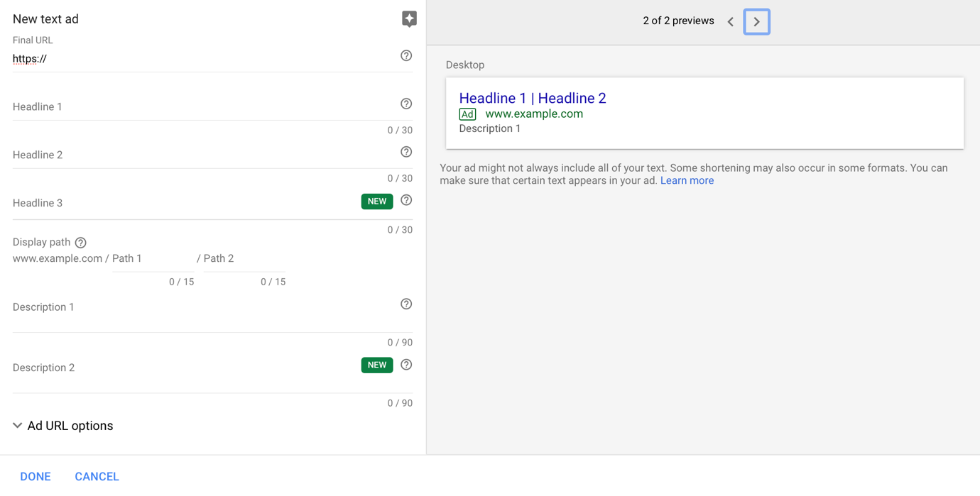
Task: Click the DONE button
Action: click(36, 477)
